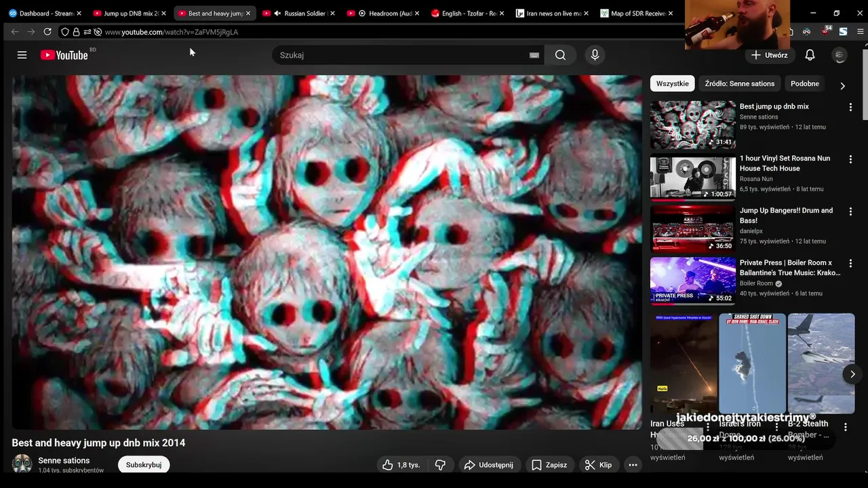Close the Jump up DNB mix tab

[x=163, y=14]
